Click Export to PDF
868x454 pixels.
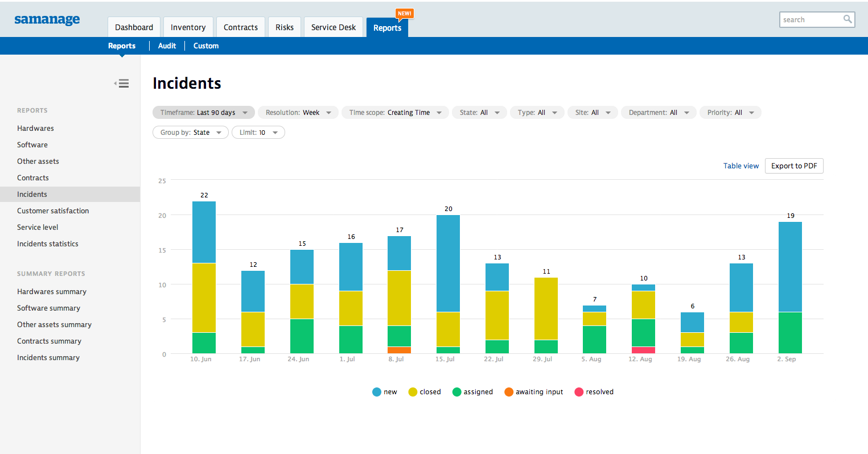coord(794,166)
